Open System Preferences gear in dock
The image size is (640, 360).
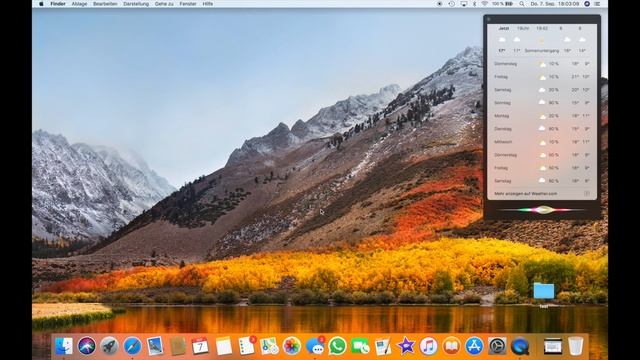(x=497, y=346)
